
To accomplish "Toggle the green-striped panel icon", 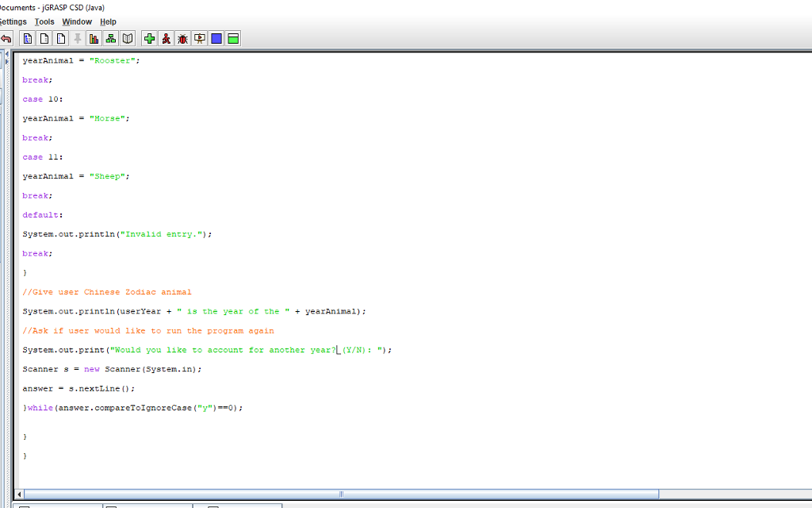I will (232, 38).
